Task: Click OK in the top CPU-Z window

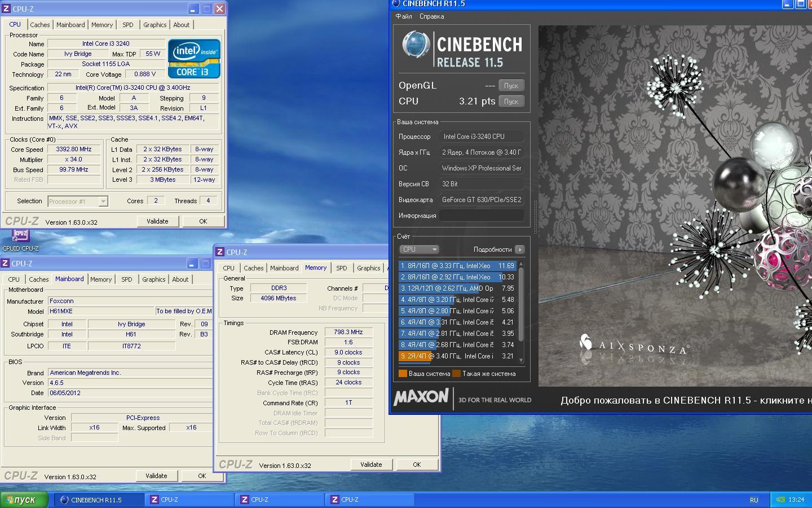Action: [x=203, y=221]
